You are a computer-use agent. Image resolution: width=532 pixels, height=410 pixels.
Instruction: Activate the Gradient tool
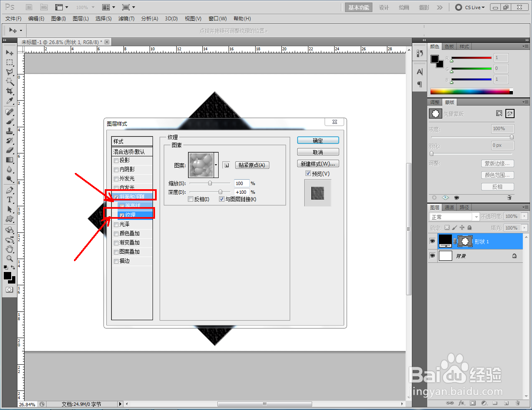tap(10, 160)
